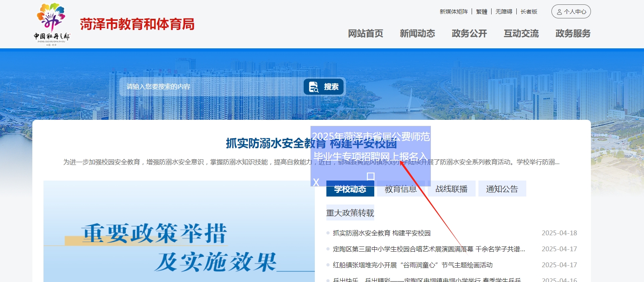
Task: Open 新媒体矩阵 link in top bar
Action: 454,12
